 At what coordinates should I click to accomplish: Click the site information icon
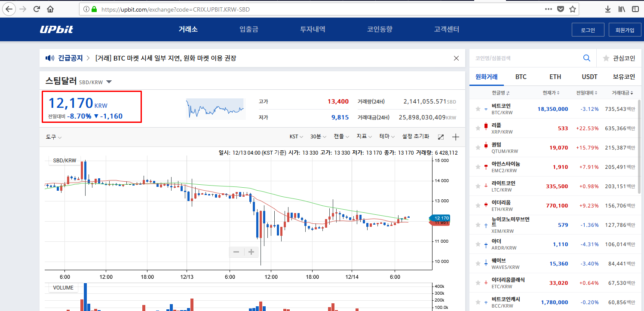pyautogui.click(x=86, y=9)
